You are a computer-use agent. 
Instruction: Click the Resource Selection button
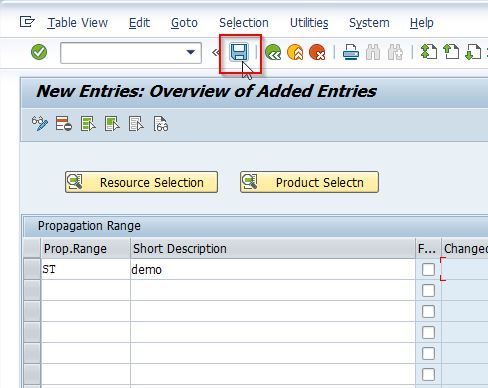[x=141, y=182]
